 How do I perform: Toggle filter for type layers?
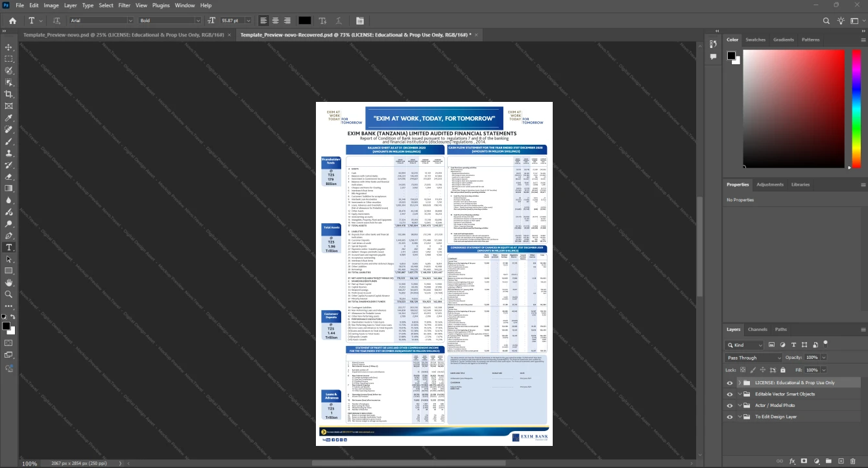793,345
